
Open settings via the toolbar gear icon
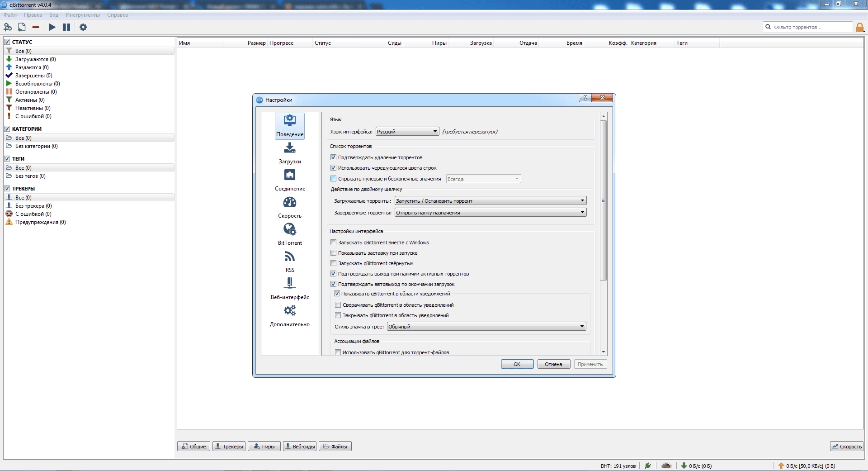(x=83, y=27)
